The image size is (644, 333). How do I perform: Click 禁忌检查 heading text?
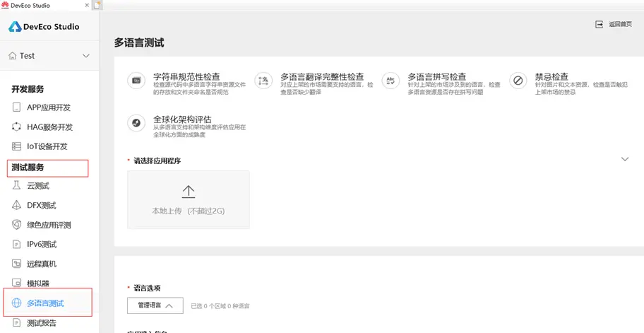click(x=551, y=77)
